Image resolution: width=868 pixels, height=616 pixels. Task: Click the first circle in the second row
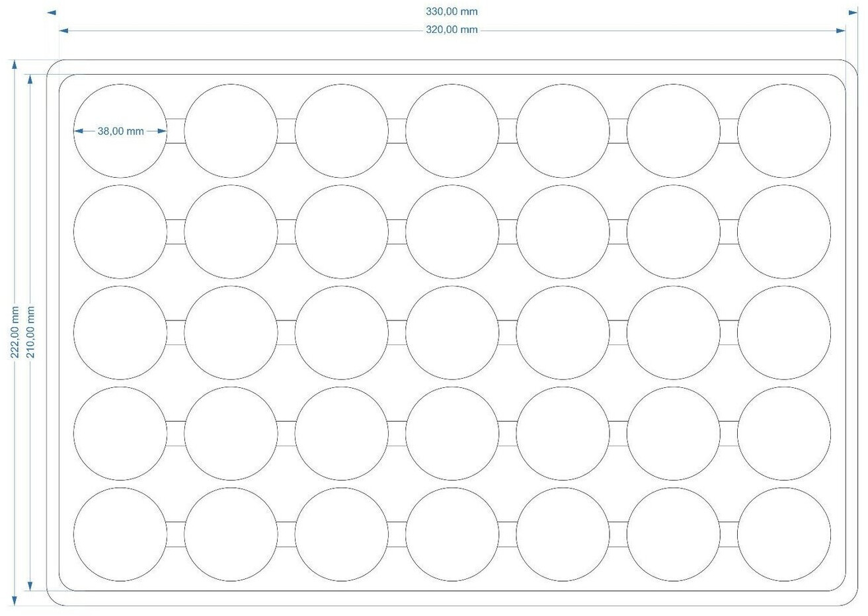[x=120, y=231]
